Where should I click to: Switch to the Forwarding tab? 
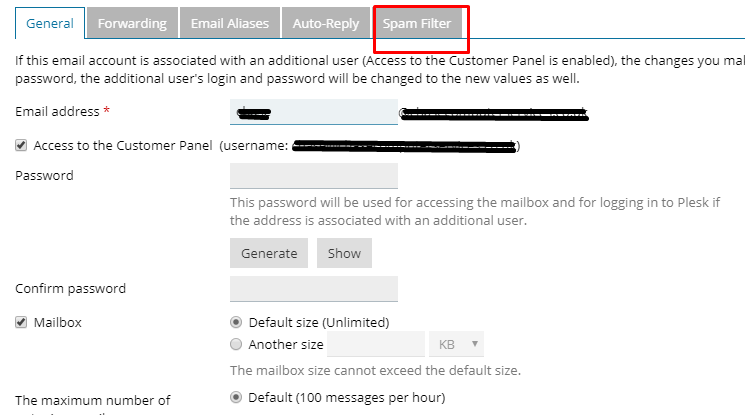(132, 23)
